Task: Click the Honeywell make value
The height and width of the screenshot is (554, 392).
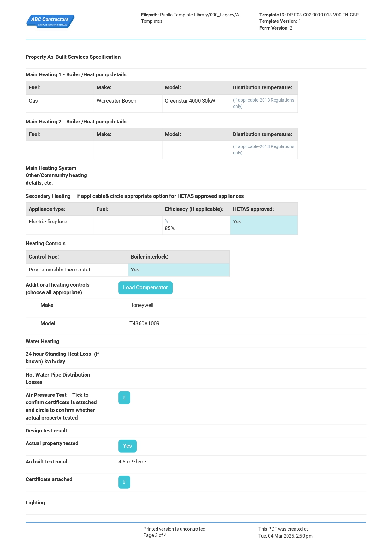Action: 141,305
